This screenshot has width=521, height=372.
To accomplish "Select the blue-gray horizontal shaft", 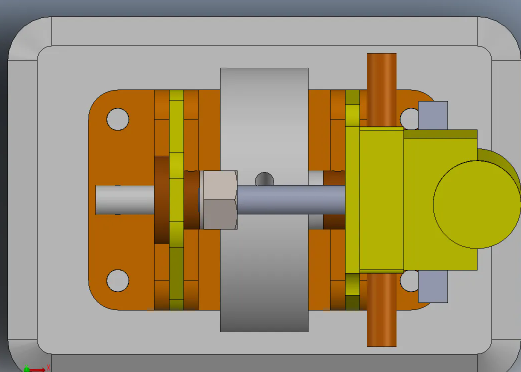I will 291,200.
